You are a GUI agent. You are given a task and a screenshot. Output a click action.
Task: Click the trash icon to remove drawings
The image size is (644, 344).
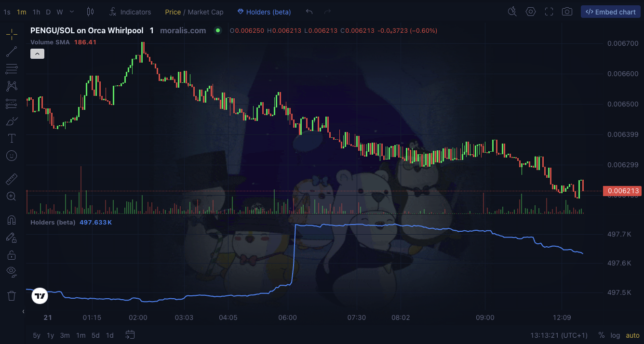(12, 295)
